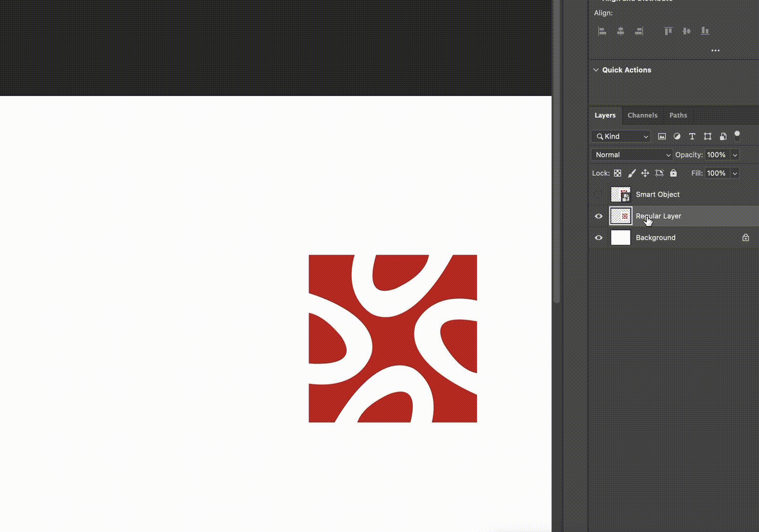Align top edges icon
Image resolution: width=759 pixels, height=532 pixels.
(x=668, y=31)
